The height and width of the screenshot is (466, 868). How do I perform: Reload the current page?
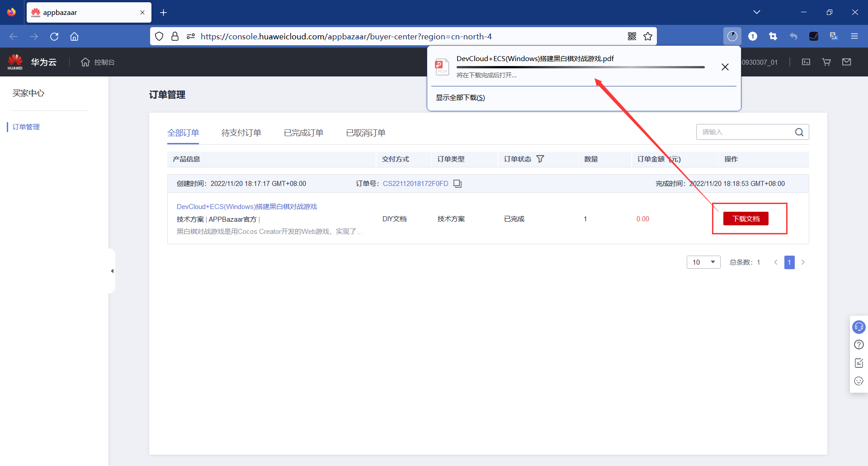[54, 37]
